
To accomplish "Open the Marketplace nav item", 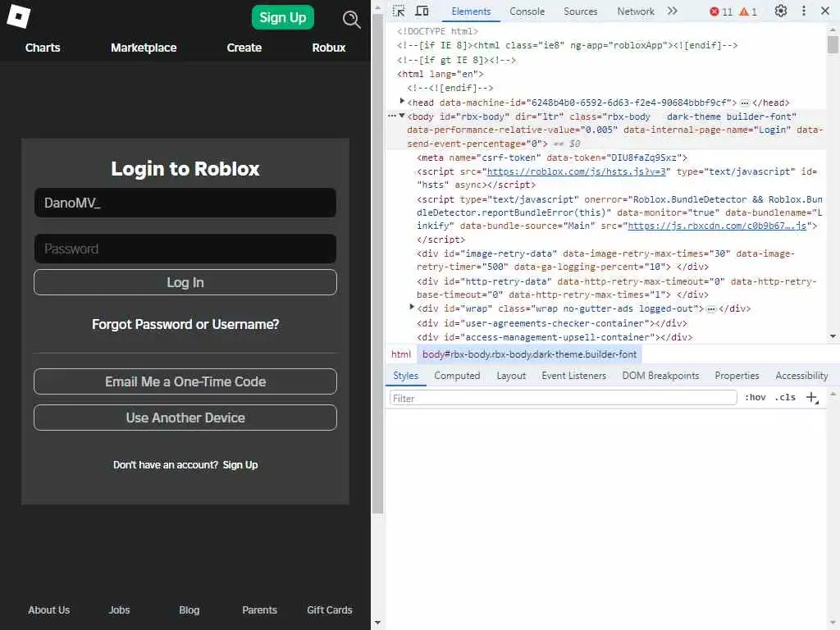I will 144,48.
